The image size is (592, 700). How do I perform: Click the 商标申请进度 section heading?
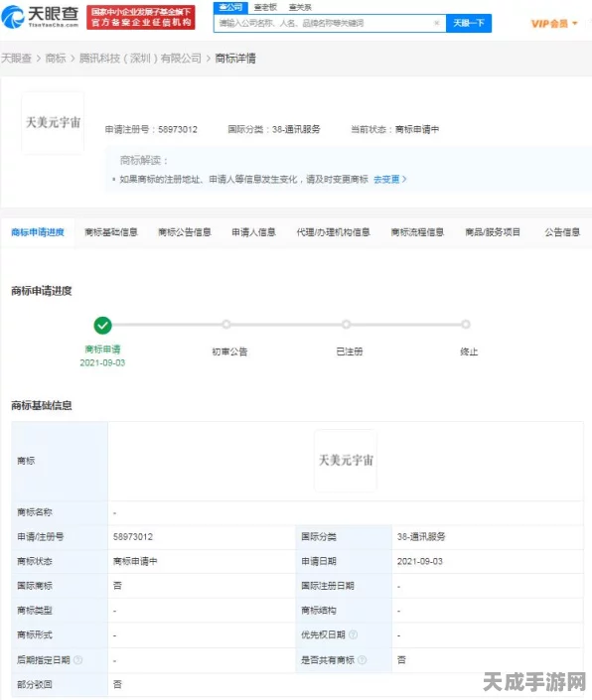tap(42, 291)
